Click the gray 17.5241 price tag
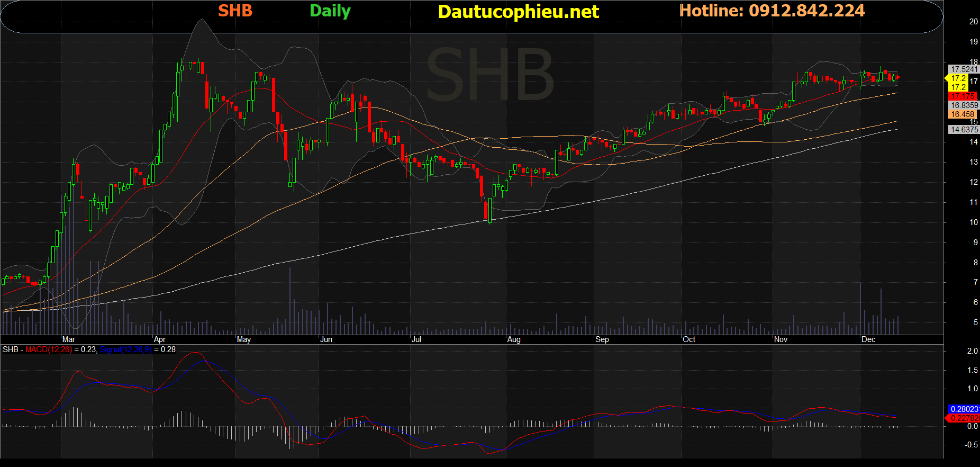 (x=964, y=69)
